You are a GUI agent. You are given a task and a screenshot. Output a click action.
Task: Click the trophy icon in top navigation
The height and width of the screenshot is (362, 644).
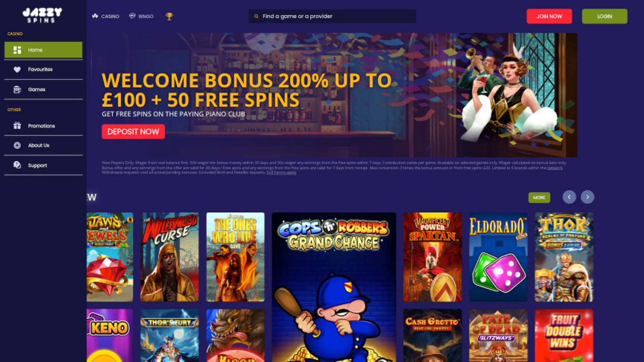169,16
